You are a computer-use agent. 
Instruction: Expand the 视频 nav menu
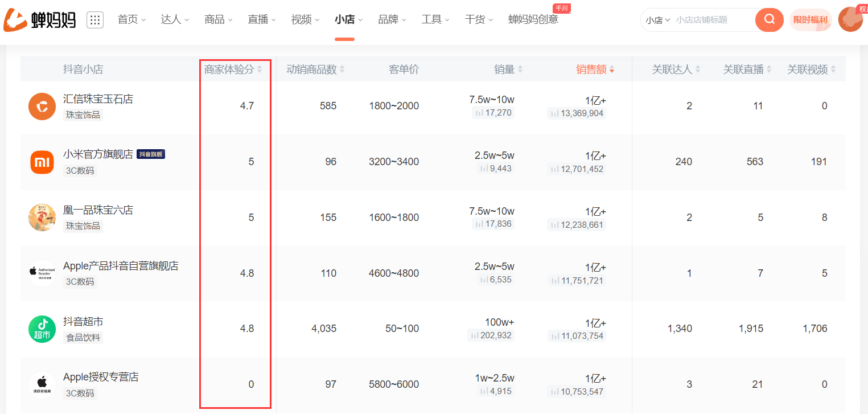(x=305, y=19)
